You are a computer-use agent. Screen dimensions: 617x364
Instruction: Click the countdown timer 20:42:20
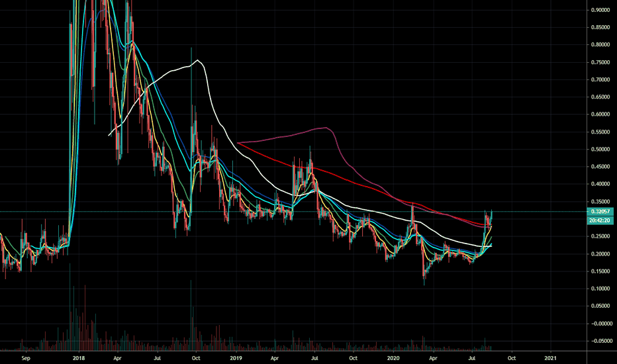point(600,220)
